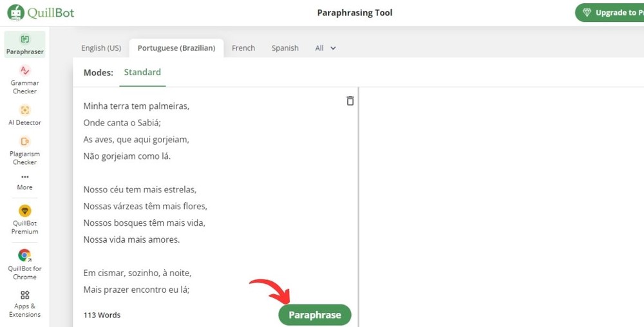Click line 'Nossa vida mais amores.'

point(131,239)
